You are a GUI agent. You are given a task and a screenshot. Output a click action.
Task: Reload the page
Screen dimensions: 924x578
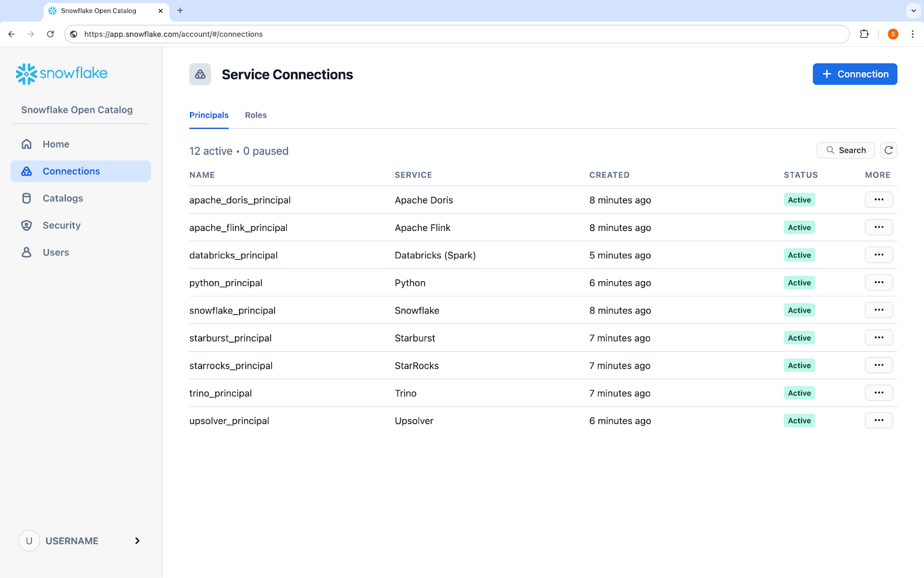(x=50, y=34)
